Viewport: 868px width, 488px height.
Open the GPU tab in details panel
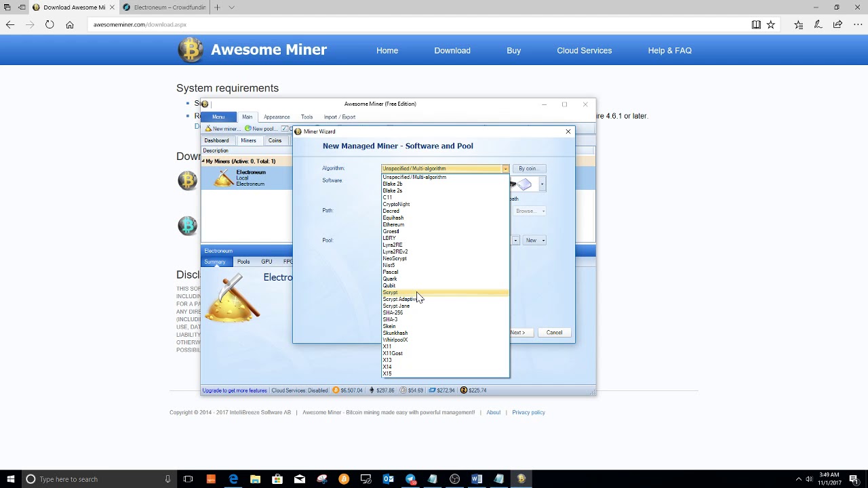click(x=267, y=262)
